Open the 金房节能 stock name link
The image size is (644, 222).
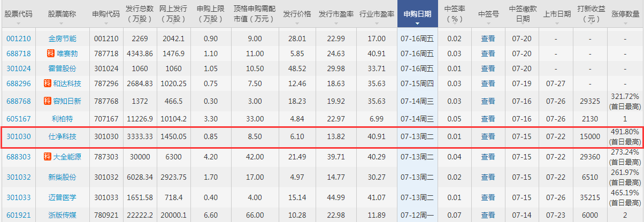pyautogui.click(x=62, y=39)
